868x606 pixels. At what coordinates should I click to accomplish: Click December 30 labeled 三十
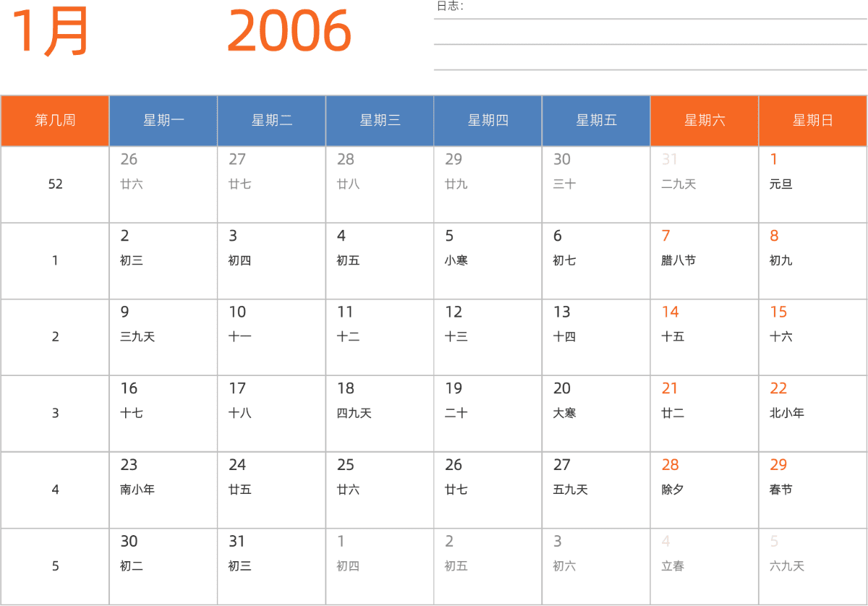point(596,184)
